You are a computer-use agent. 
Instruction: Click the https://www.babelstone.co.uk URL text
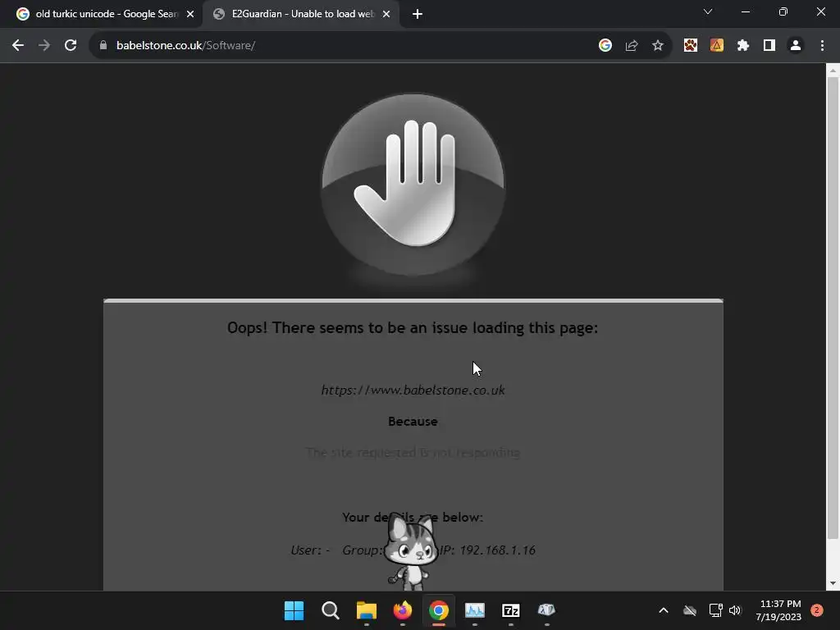point(413,390)
